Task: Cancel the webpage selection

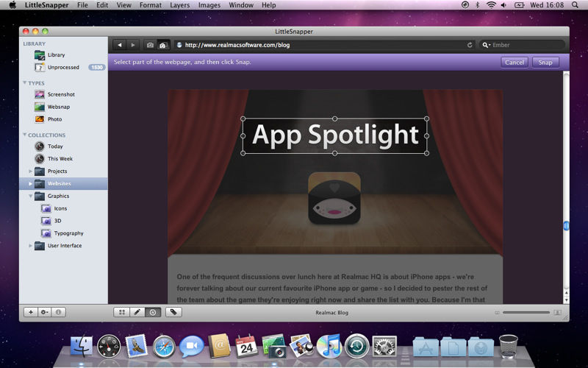Action: [514, 63]
